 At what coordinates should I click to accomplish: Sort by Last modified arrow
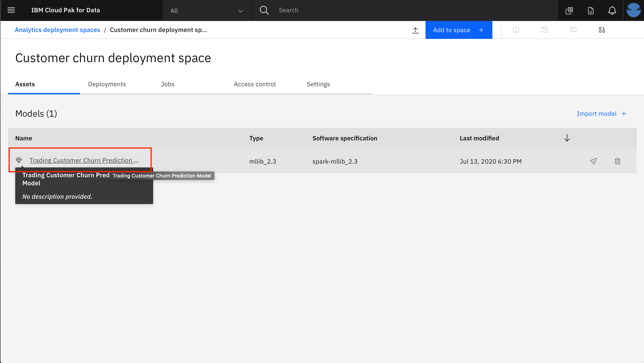(567, 138)
